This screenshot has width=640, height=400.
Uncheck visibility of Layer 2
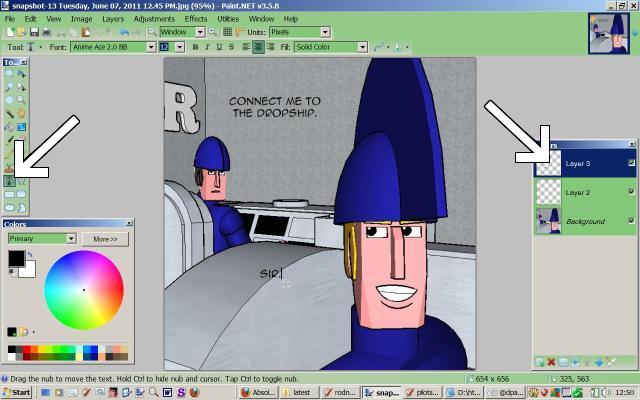[631, 192]
